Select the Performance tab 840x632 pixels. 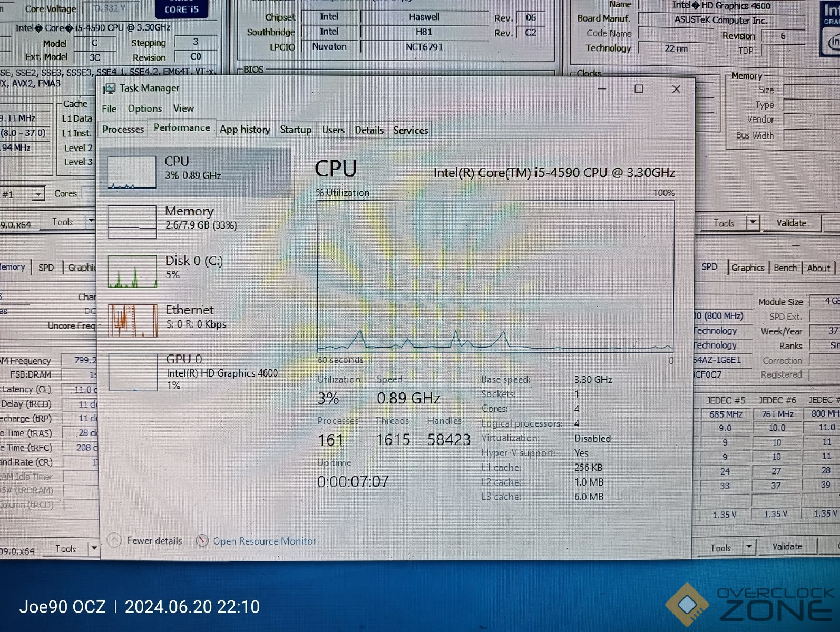click(x=182, y=127)
